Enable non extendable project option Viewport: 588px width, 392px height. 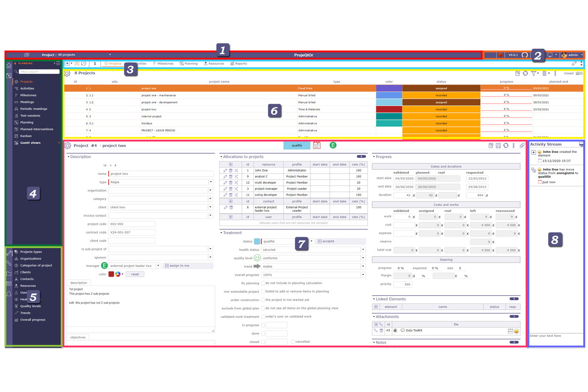[x=263, y=292]
